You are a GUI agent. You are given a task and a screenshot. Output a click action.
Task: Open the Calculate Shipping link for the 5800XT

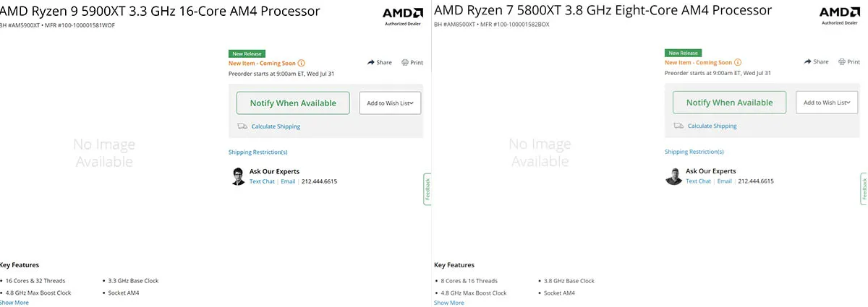[712, 126]
